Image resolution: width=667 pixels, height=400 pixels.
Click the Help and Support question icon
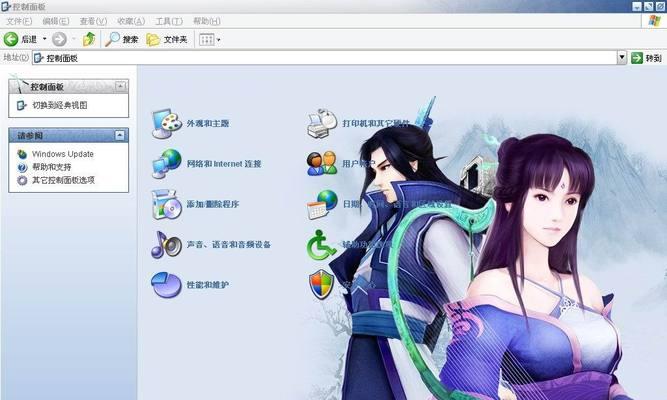[22, 167]
